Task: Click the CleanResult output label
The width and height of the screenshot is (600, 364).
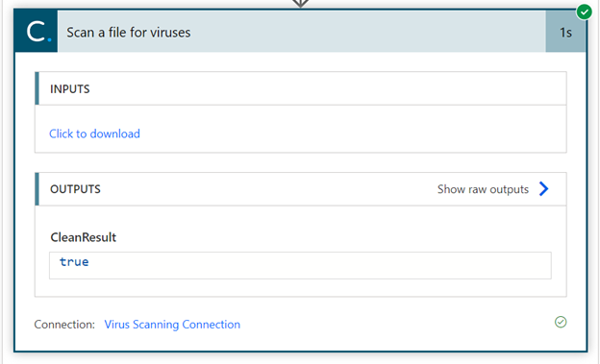Action: point(83,237)
